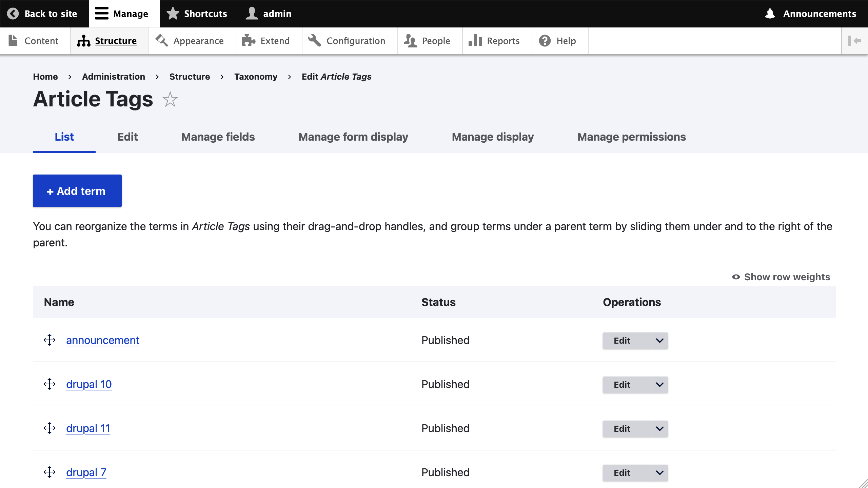Click the star icon next to Article Tags
The image size is (868, 488).
[170, 99]
